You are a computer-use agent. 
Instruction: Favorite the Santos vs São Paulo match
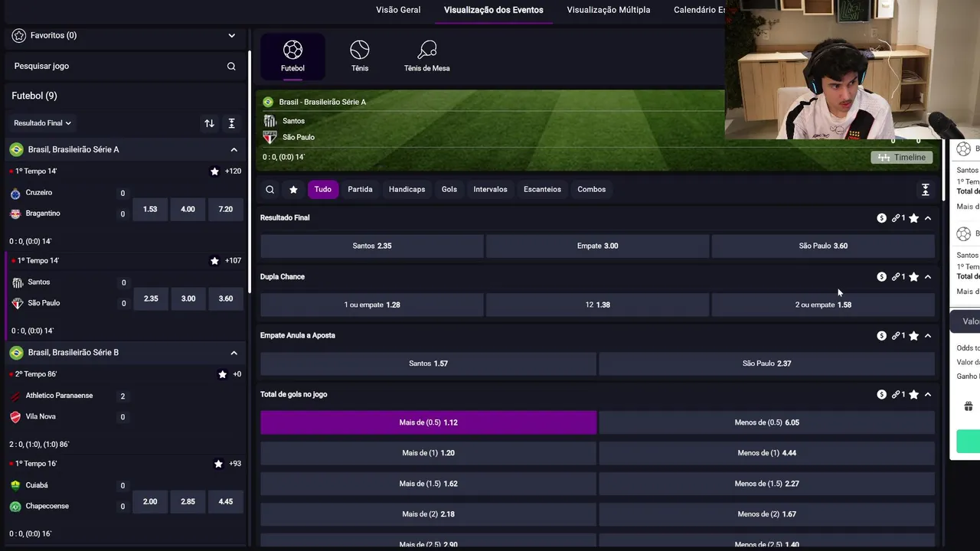coord(214,261)
